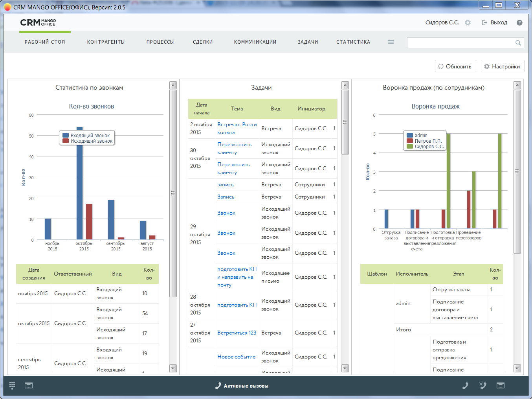
Task: Click Ответственный header in calls table
Action: pos(73,274)
